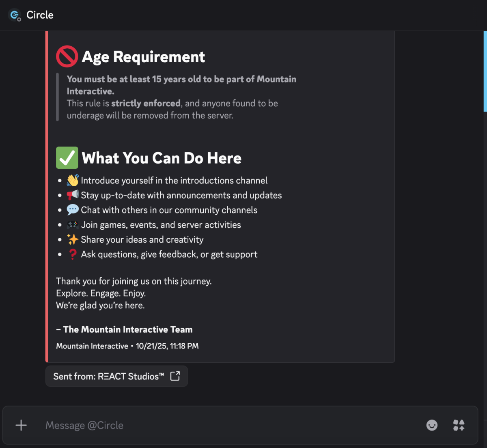Click the external link icon beside REACT Studios
487x448 pixels.
pyautogui.click(x=175, y=376)
